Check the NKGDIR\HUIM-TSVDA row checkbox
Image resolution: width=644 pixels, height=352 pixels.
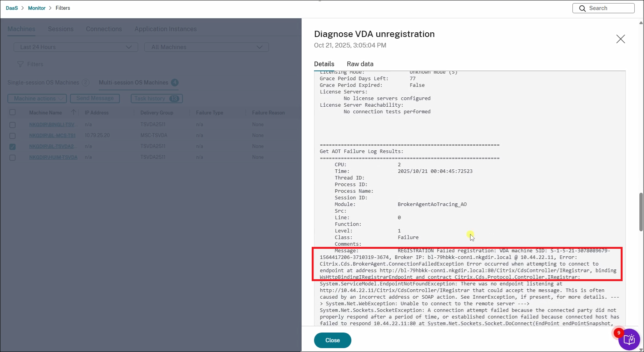[12, 158]
